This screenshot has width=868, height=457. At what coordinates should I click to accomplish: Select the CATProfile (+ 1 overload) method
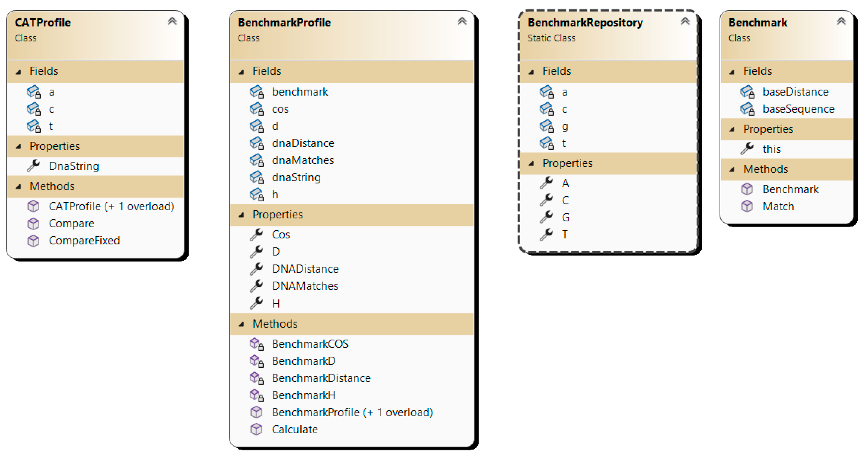click(x=111, y=206)
